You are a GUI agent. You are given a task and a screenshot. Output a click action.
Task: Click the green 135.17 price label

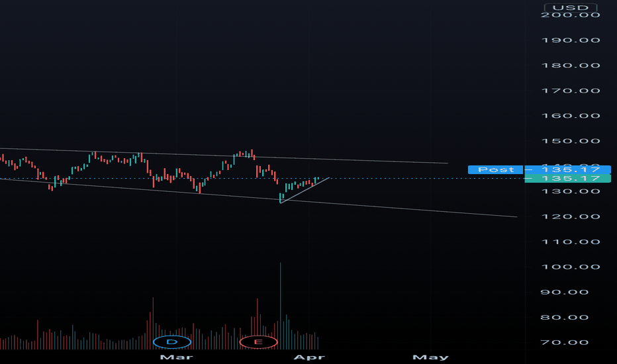coord(568,179)
